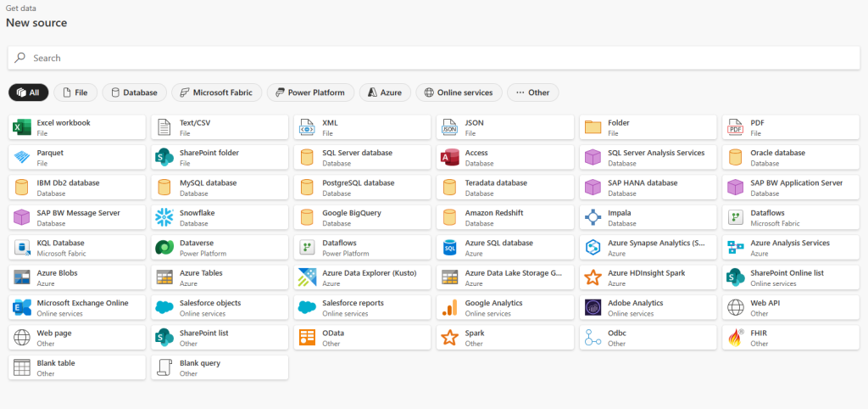Click the Azure HDInsight Spark icon
Image resolution: width=868 pixels, height=409 pixels.
593,277
